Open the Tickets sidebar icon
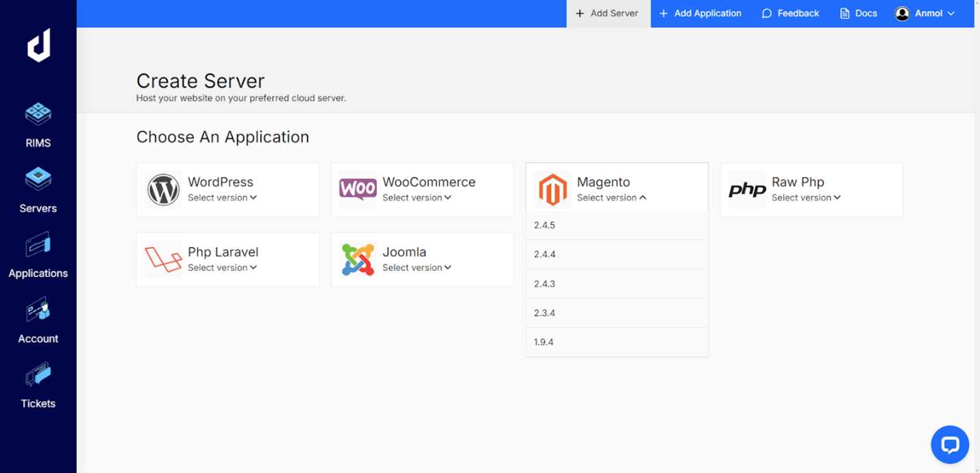Viewport: 980px width, 473px height. point(38,374)
